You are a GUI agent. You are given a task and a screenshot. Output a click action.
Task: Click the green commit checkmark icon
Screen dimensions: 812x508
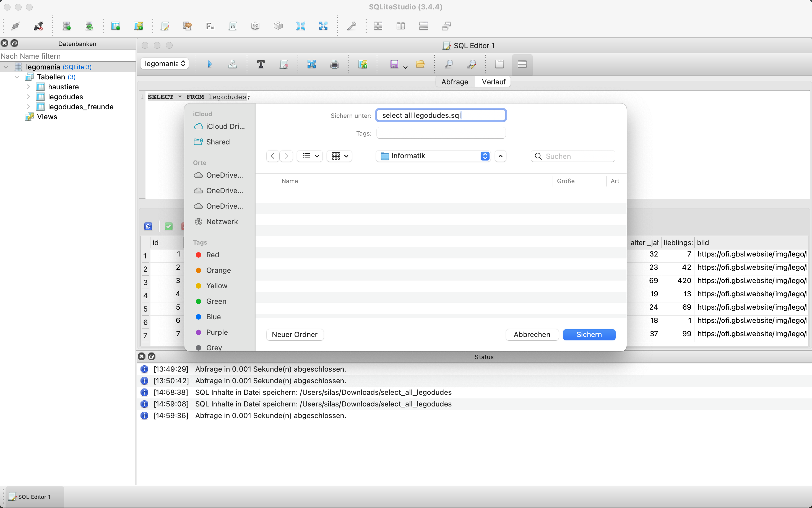click(169, 226)
